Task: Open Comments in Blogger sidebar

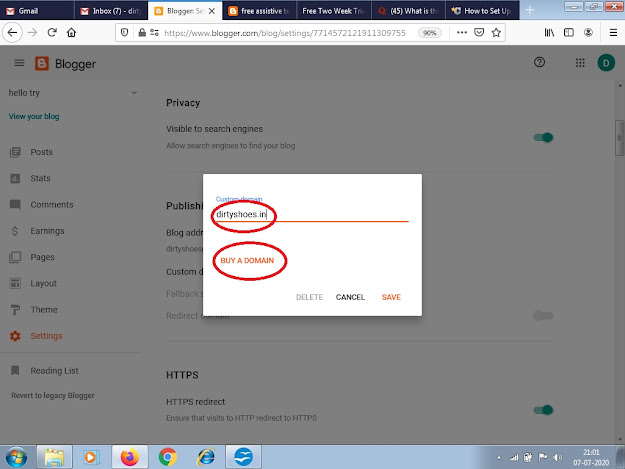Action: (52, 204)
